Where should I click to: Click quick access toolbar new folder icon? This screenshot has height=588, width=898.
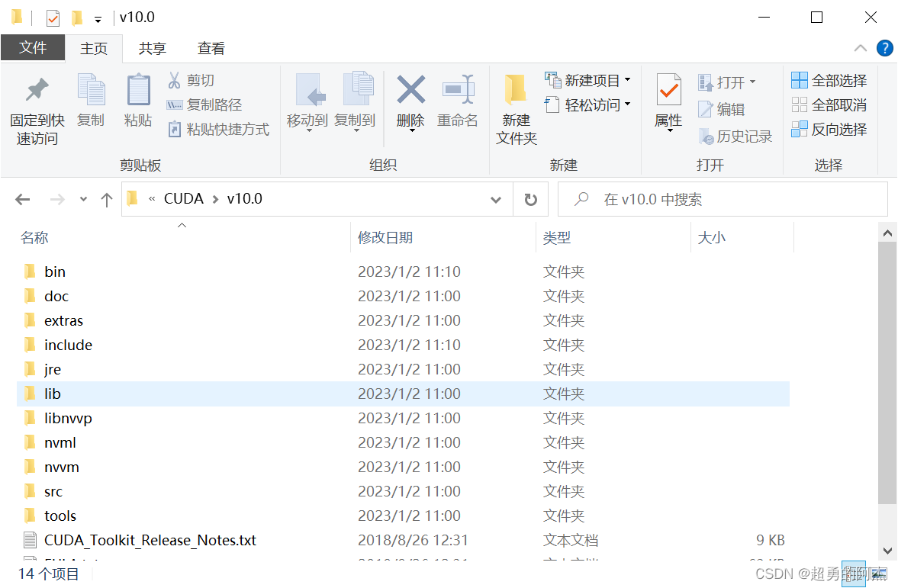point(77,18)
